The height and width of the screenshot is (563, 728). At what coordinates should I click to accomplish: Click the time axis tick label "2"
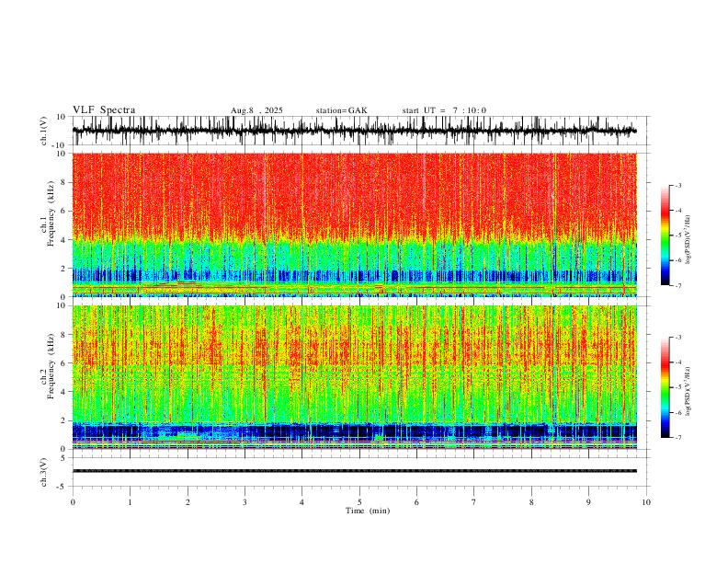(x=188, y=502)
